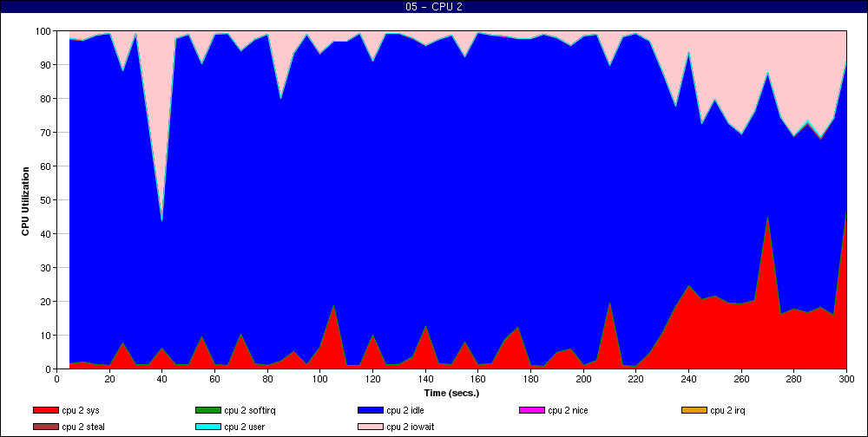The height and width of the screenshot is (437, 868).
Task: Select the 'cpu 2 softirq' legend label
Action: point(250,411)
